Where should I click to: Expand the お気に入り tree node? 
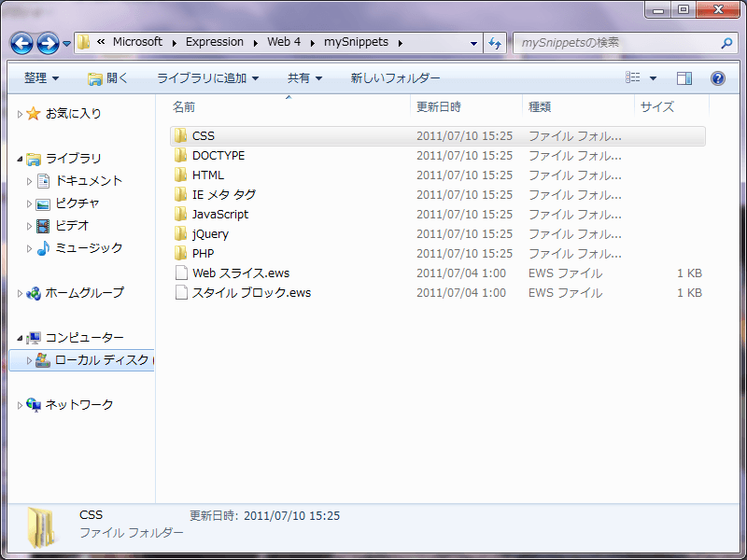click(20, 114)
